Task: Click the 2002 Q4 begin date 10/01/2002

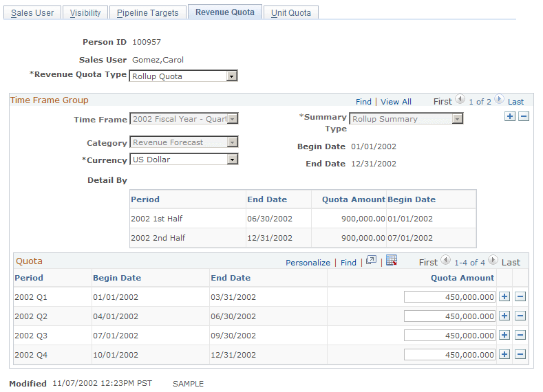Action: pos(116,355)
